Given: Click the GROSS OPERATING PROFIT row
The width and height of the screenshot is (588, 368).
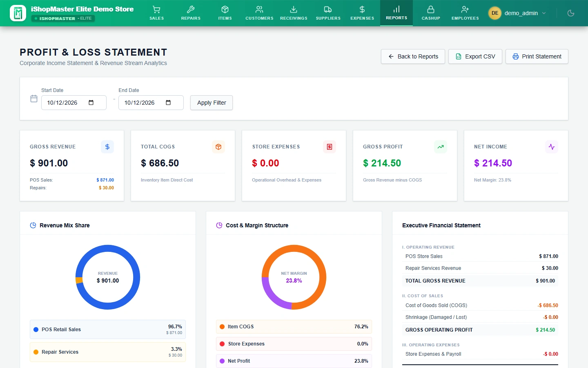Looking at the screenshot, I should pos(480,330).
